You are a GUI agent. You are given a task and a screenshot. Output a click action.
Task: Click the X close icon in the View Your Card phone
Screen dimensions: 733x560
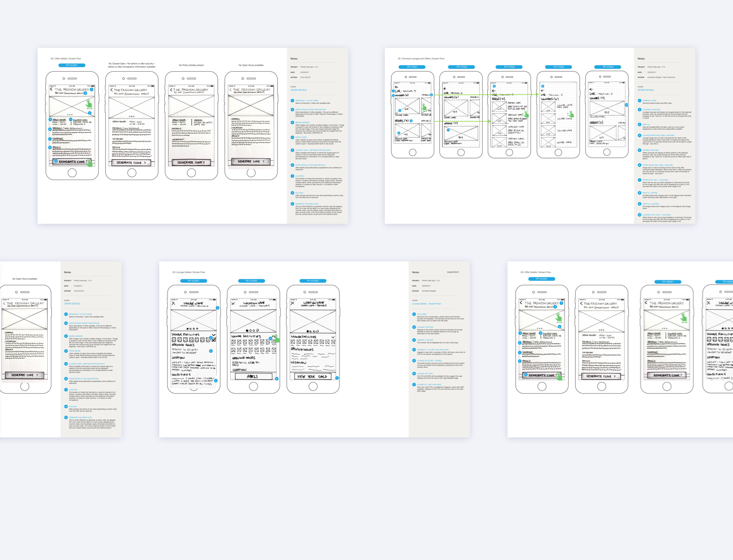pos(293,303)
